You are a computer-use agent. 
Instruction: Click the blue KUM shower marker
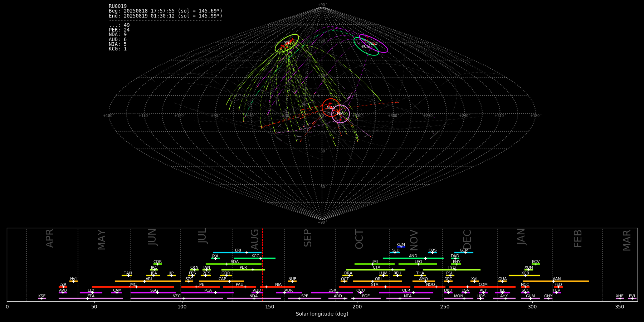[401, 247]
